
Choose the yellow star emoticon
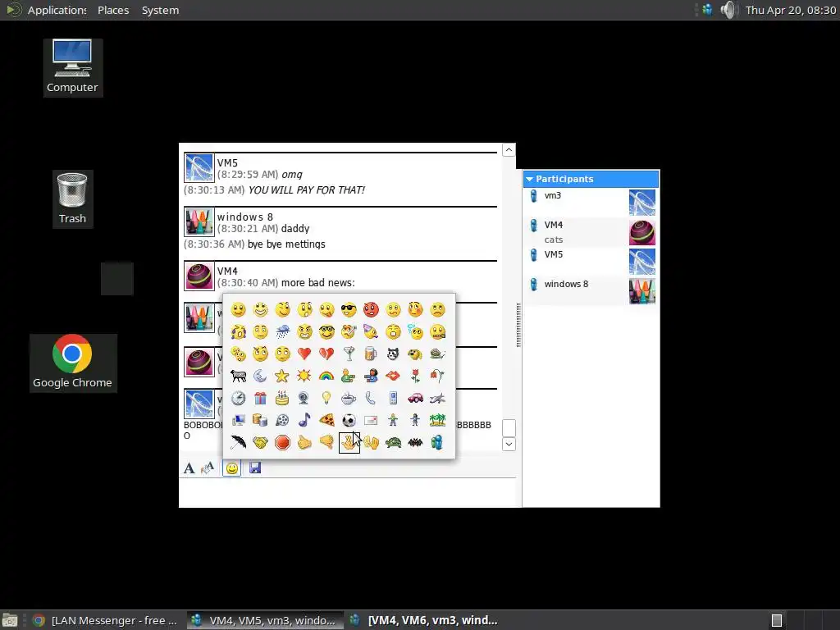tap(282, 376)
